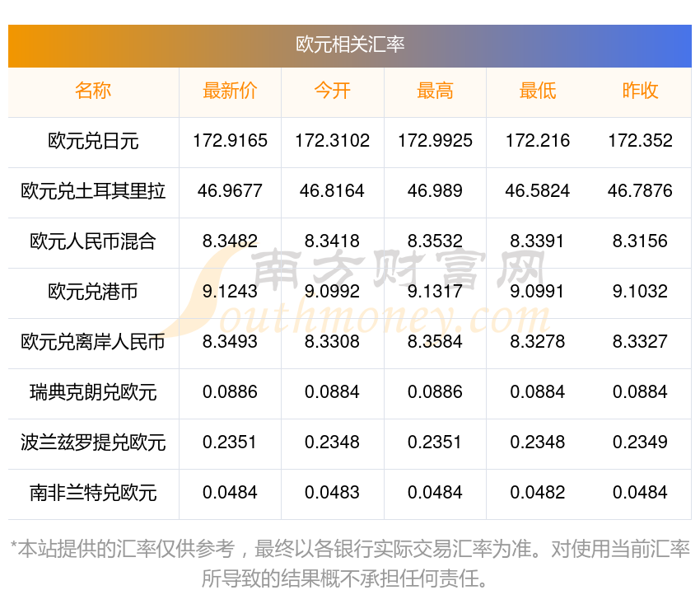The image size is (700, 604).
Task: Click the disclaimer line 所导致的结果概不承担任何责任
Action: pos(344,579)
